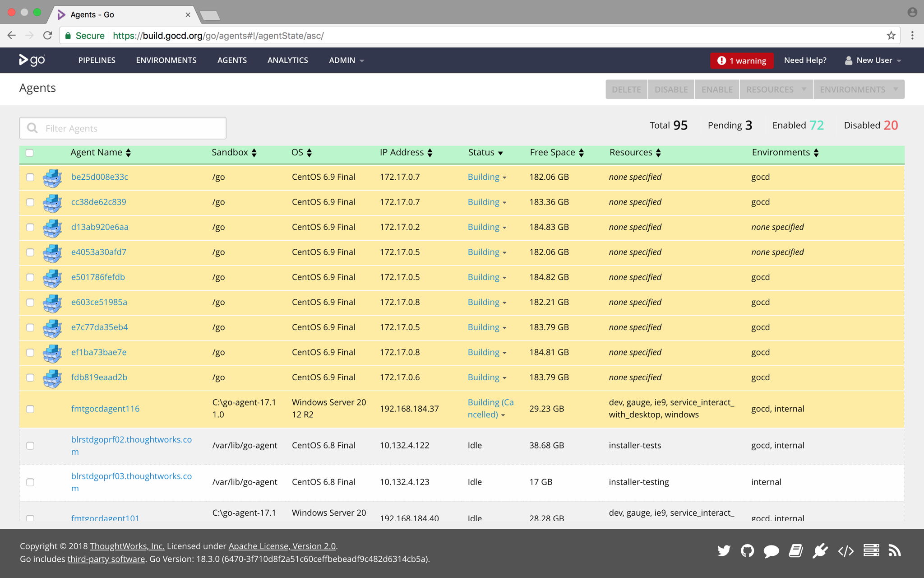
Task: Tick the checkbox for fmtgocdagent116
Action: pyautogui.click(x=30, y=409)
